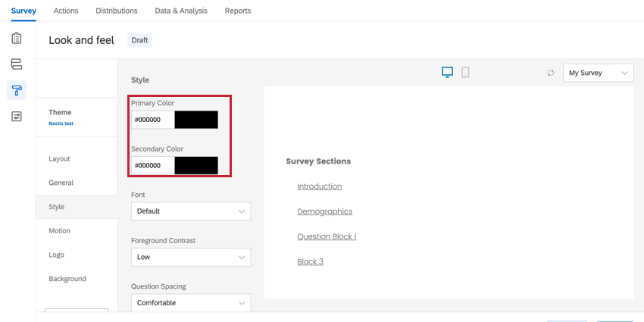Open the Introduction section link
Image resolution: width=644 pixels, height=322 pixels.
[x=319, y=186]
